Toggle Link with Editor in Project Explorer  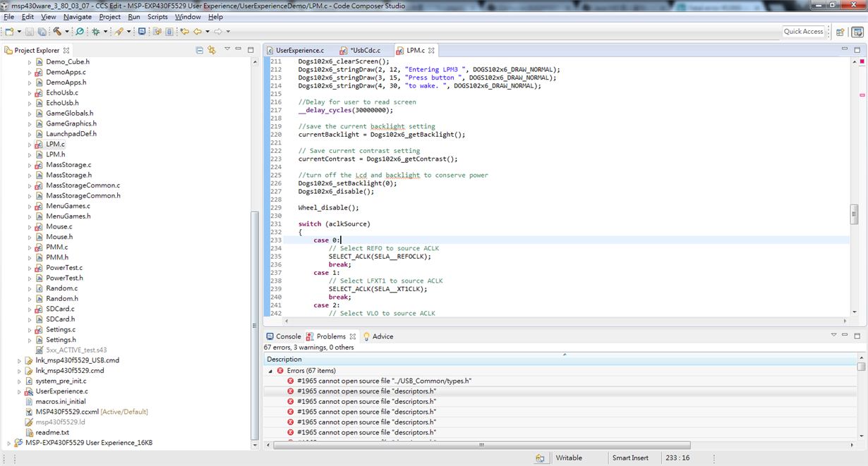(212, 50)
